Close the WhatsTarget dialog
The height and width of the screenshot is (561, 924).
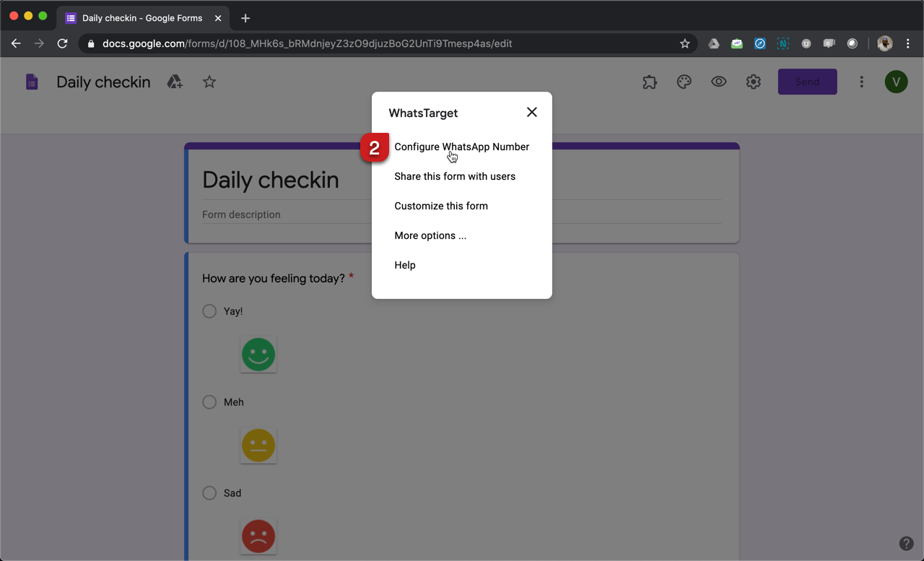[532, 112]
